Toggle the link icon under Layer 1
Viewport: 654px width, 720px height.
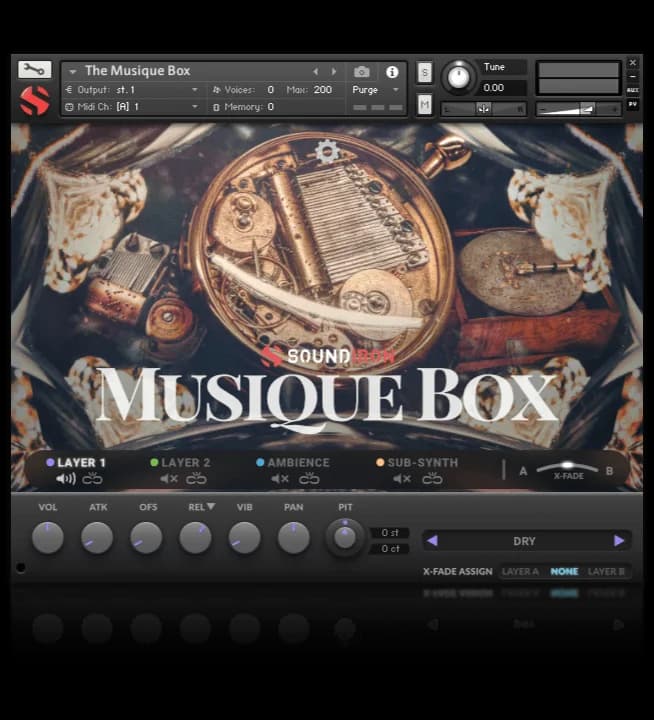click(92, 478)
